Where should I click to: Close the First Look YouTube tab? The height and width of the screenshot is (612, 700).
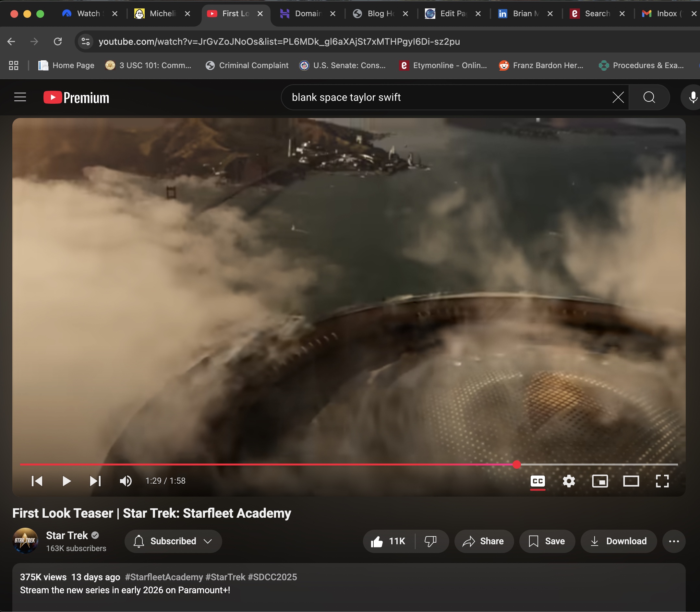[x=260, y=14]
